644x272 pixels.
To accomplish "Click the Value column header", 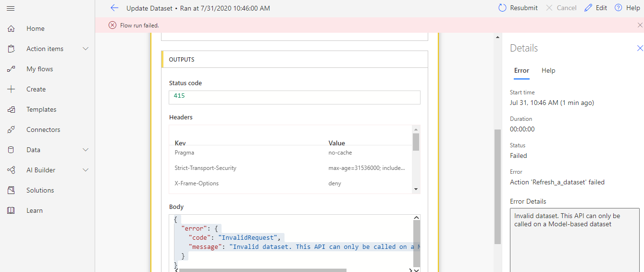I will point(336,143).
